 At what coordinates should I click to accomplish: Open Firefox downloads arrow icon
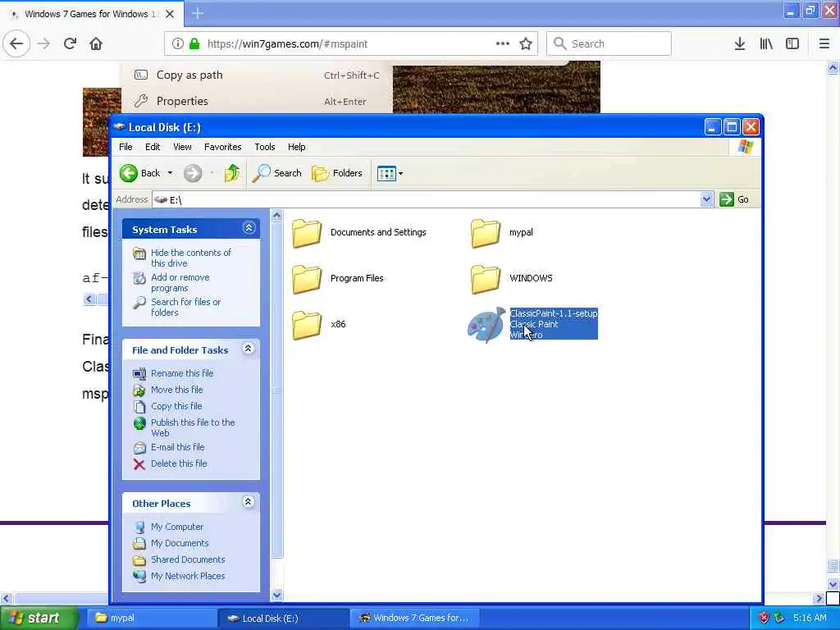coord(740,43)
